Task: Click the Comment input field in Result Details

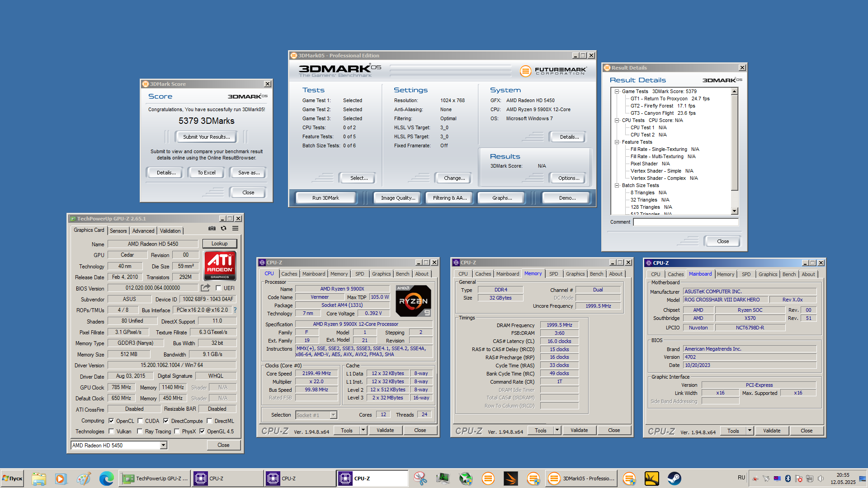Action: (686, 222)
